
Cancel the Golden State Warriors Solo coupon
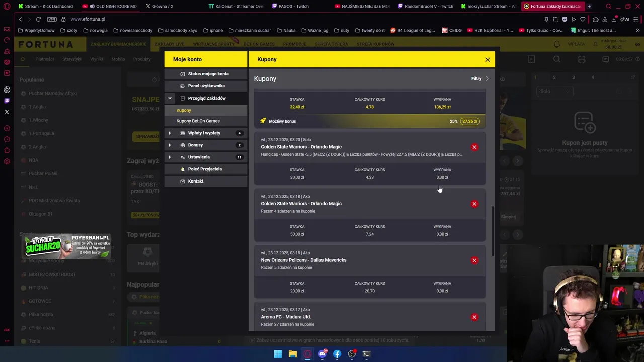(x=474, y=147)
